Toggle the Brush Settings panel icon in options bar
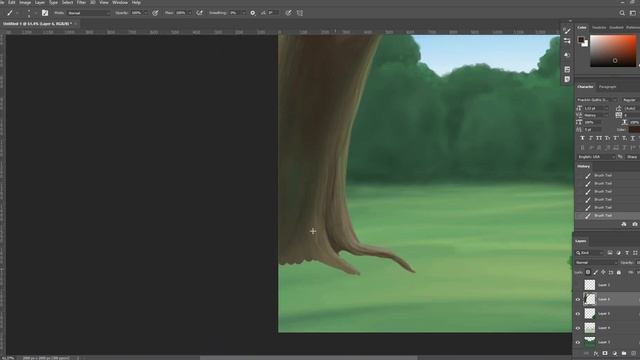The image size is (640, 360). click(x=45, y=13)
